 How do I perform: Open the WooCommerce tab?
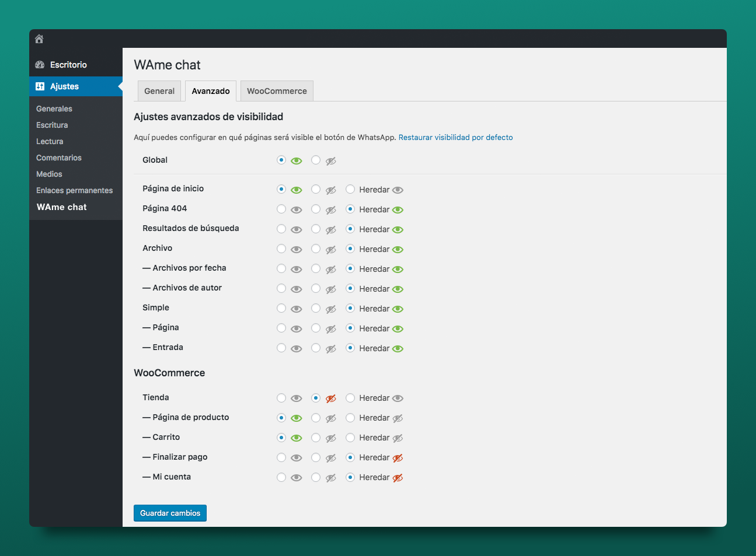[x=277, y=91]
